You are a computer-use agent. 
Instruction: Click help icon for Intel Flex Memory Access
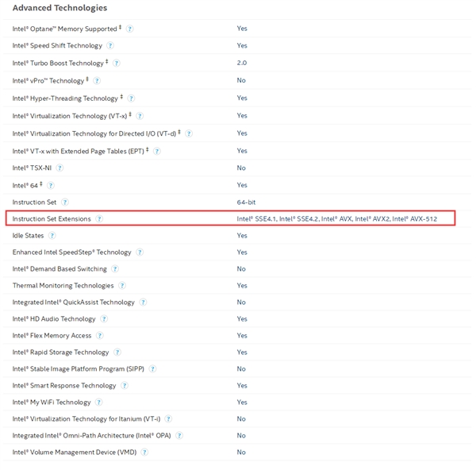(x=100, y=336)
